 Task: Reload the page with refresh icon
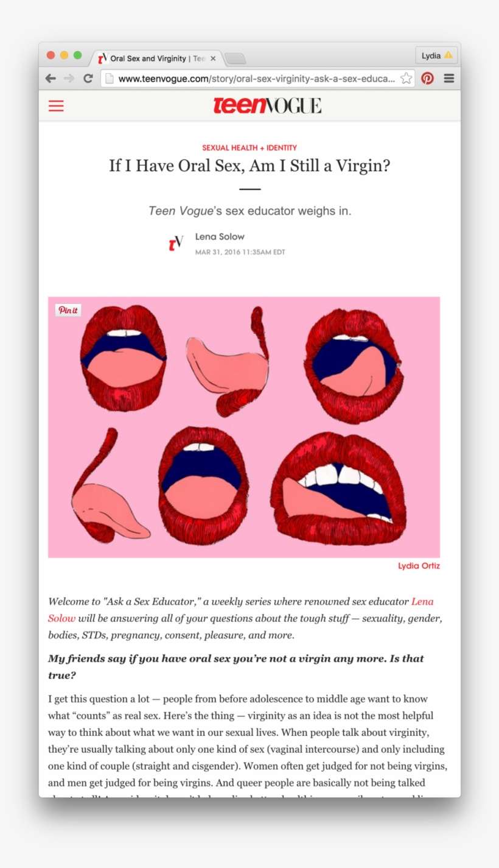[x=88, y=78]
